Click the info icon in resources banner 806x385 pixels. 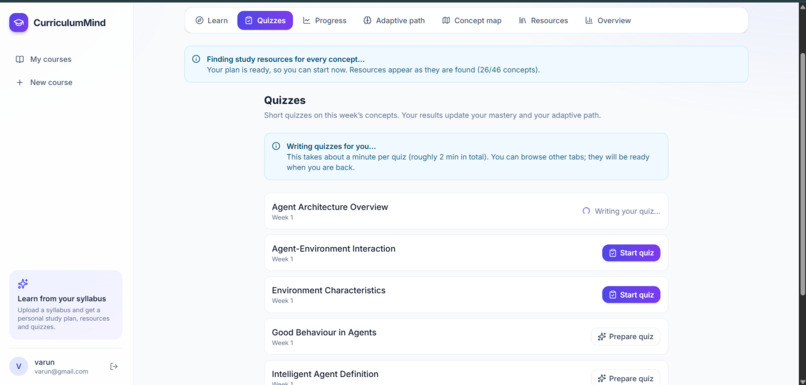pos(196,59)
